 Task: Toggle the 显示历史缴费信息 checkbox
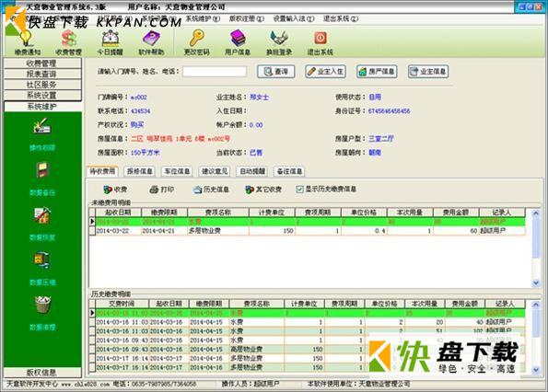299,190
